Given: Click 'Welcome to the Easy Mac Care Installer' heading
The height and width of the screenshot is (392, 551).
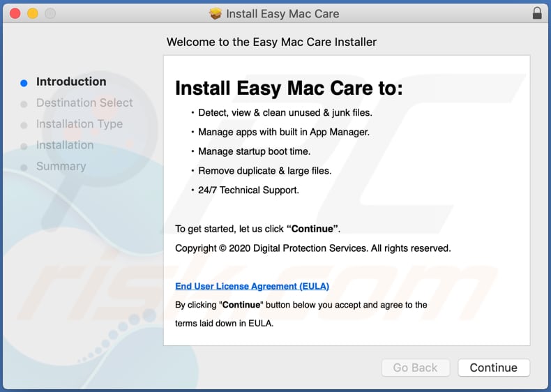Looking at the screenshot, I should [271, 42].
